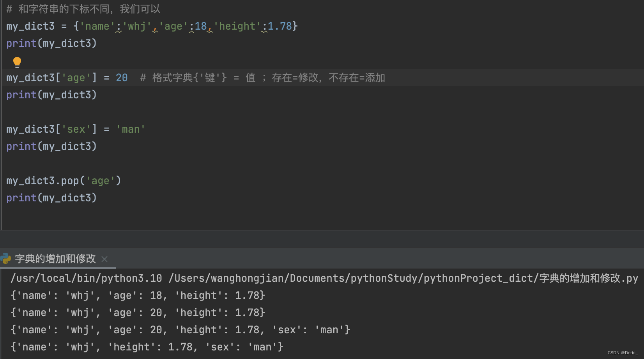Click the my_dict3['sex'] = 'man' line

pos(76,129)
